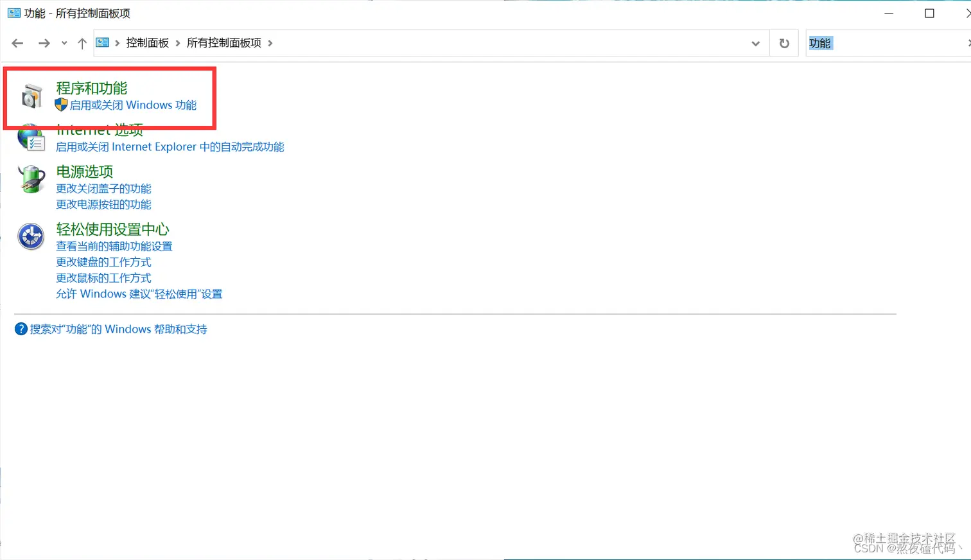Open the recent locations dropdown arrow
This screenshot has width=971, height=560.
[64, 43]
